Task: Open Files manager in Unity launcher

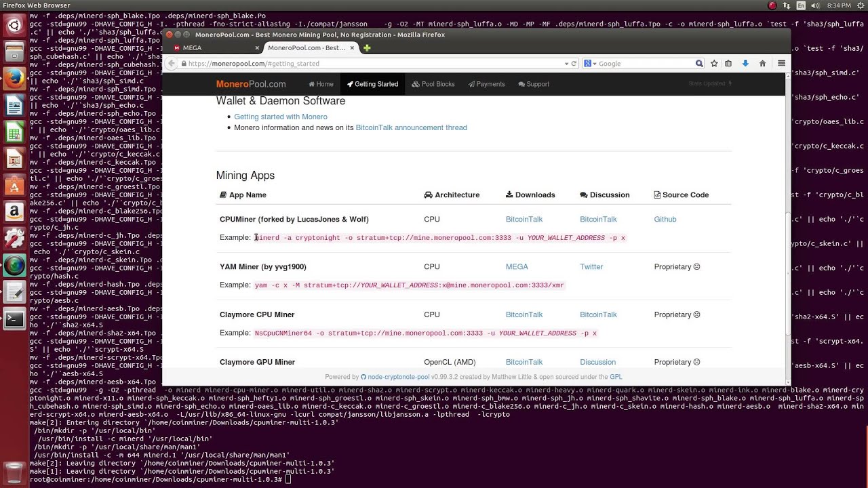Action: (14, 53)
